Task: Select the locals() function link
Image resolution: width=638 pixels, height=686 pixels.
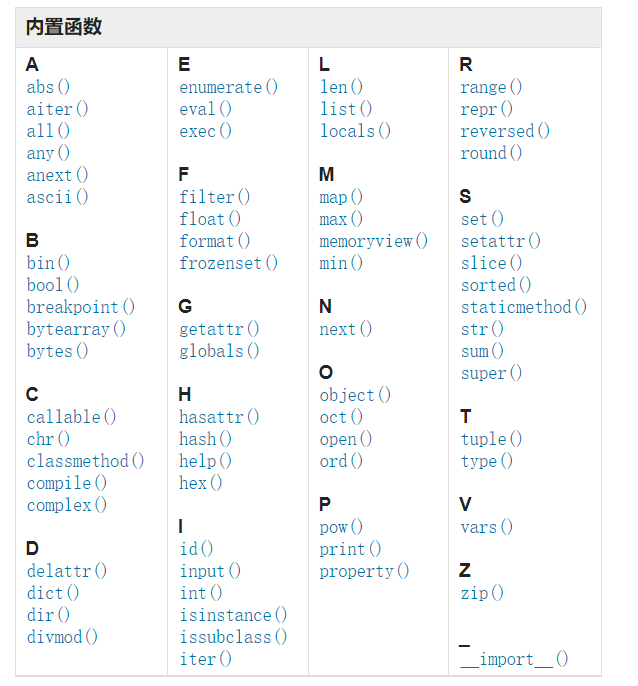Action: pos(355,132)
